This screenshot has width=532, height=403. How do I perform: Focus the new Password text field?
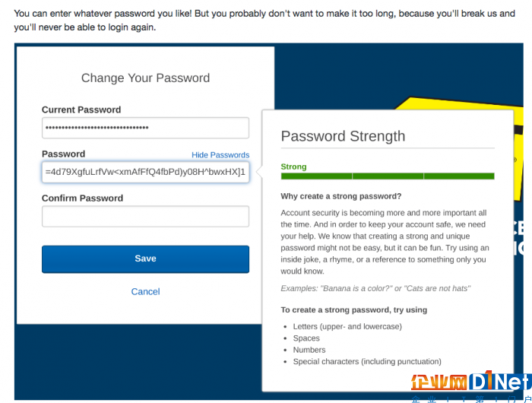tap(145, 172)
